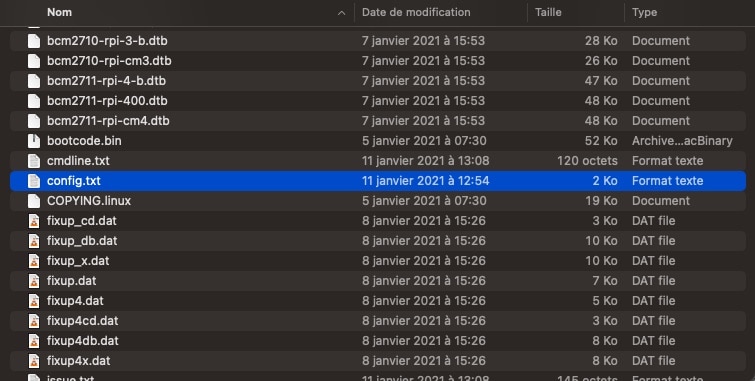Click size '10 Ko' of fixup_x.dat
The width and height of the screenshot is (755, 381).
coord(601,261)
